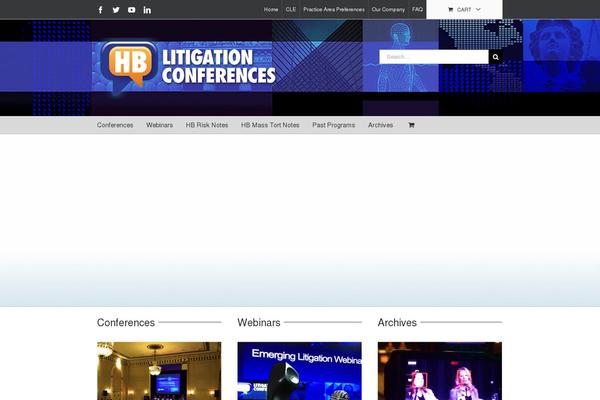
Task: Open HB Risk Notes page
Action: point(207,125)
